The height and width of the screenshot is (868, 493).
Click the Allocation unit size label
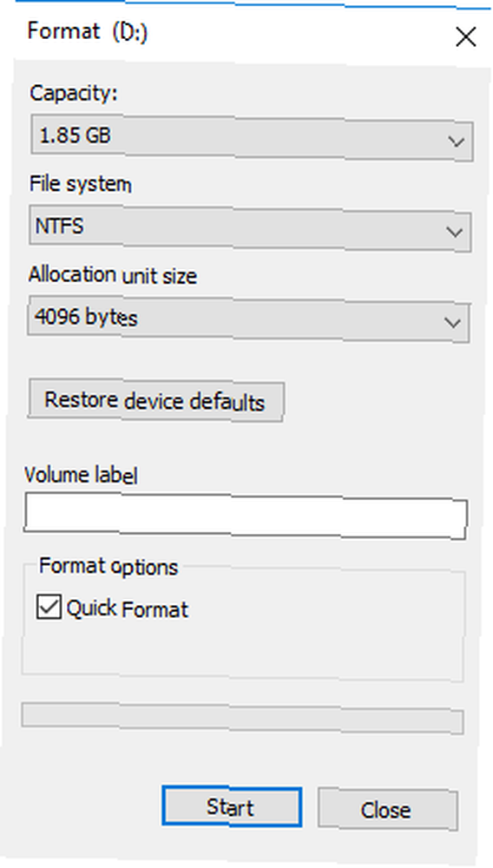tap(112, 274)
